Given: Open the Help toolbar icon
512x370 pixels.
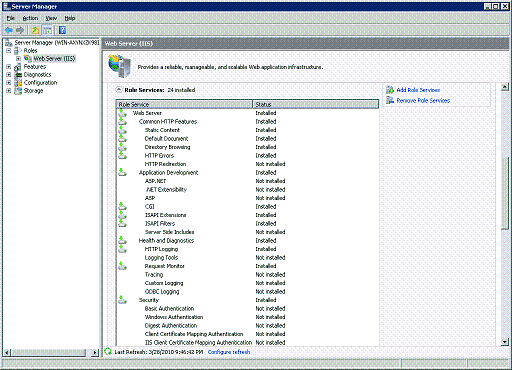Looking at the screenshot, I should [62, 30].
